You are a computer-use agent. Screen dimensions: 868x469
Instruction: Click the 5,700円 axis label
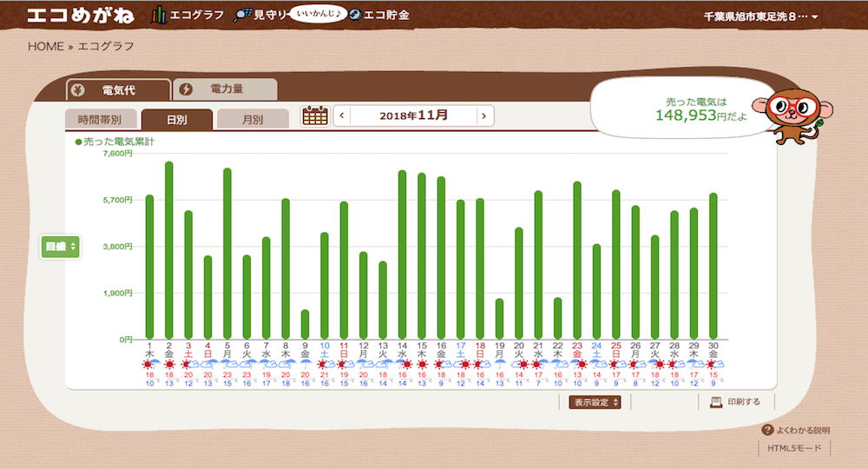(x=117, y=200)
